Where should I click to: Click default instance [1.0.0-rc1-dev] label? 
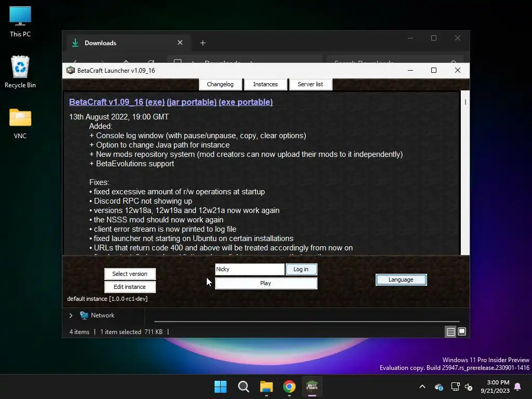(x=107, y=299)
